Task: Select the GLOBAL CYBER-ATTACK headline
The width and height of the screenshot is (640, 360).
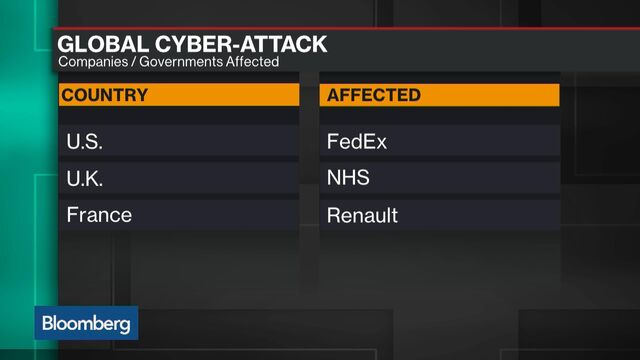Action: [x=192, y=44]
